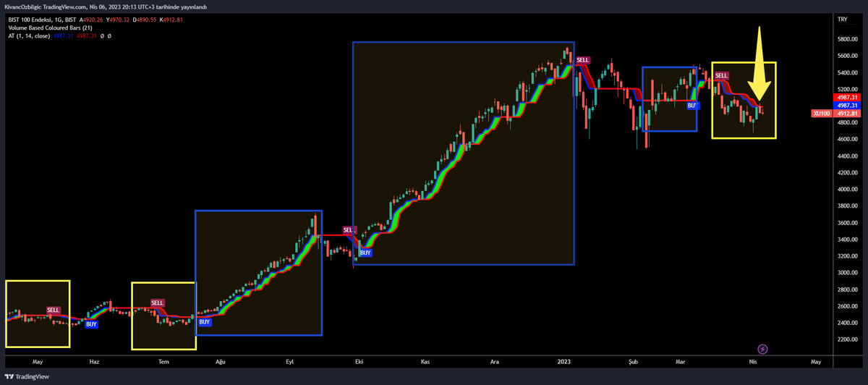868x385 pixels.
Task: Click the 5400.00 price axis label
Action: tap(847, 73)
